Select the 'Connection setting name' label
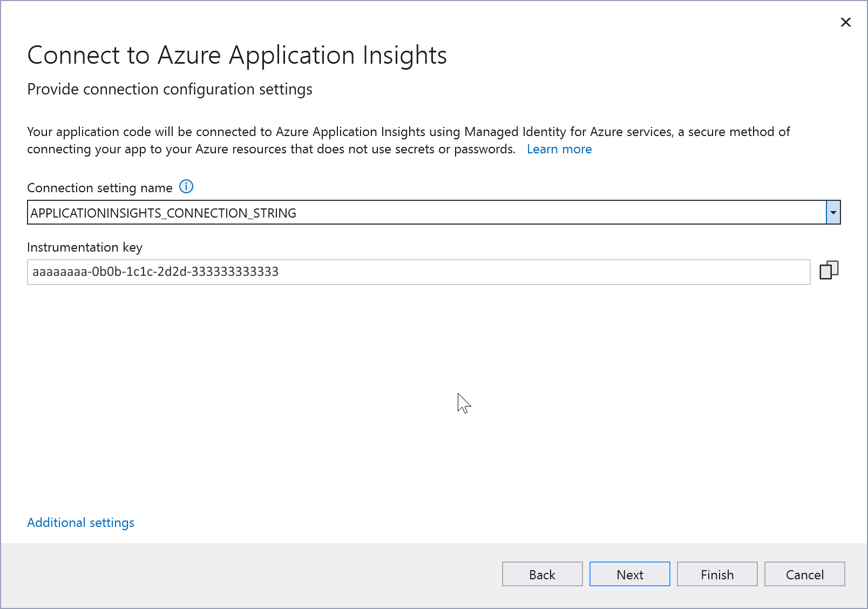 tap(100, 188)
